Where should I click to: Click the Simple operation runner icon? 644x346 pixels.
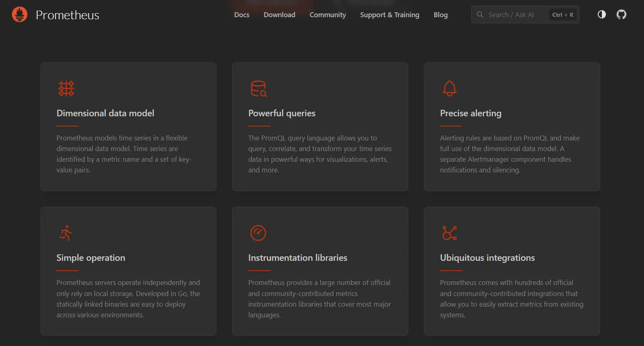[x=65, y=233]
